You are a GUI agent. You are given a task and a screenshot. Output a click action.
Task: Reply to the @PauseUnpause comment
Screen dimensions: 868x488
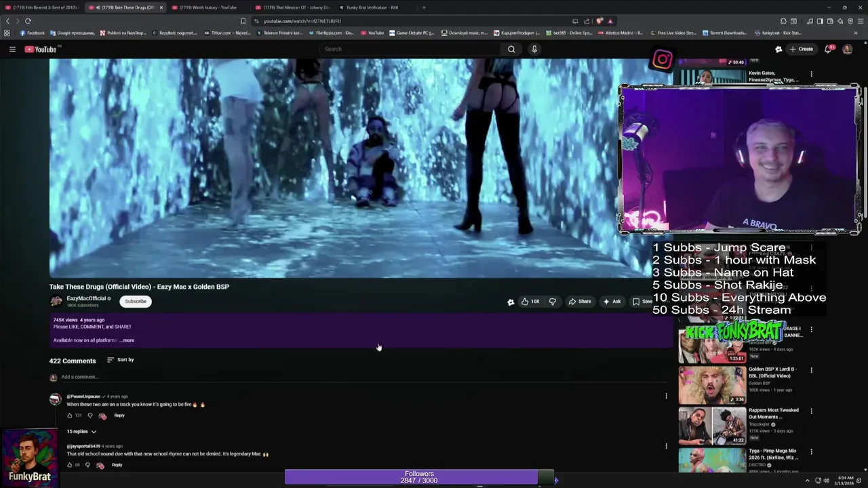point(119,415)
